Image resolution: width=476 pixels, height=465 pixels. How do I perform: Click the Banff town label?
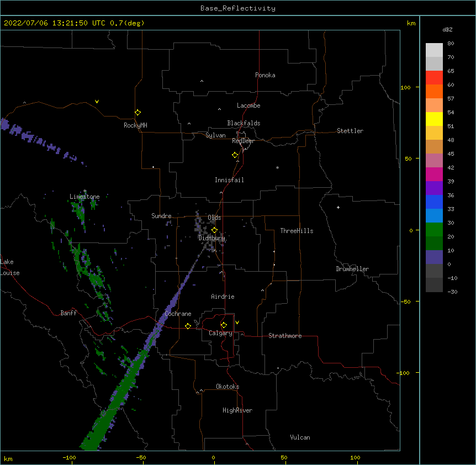(68, 313)
